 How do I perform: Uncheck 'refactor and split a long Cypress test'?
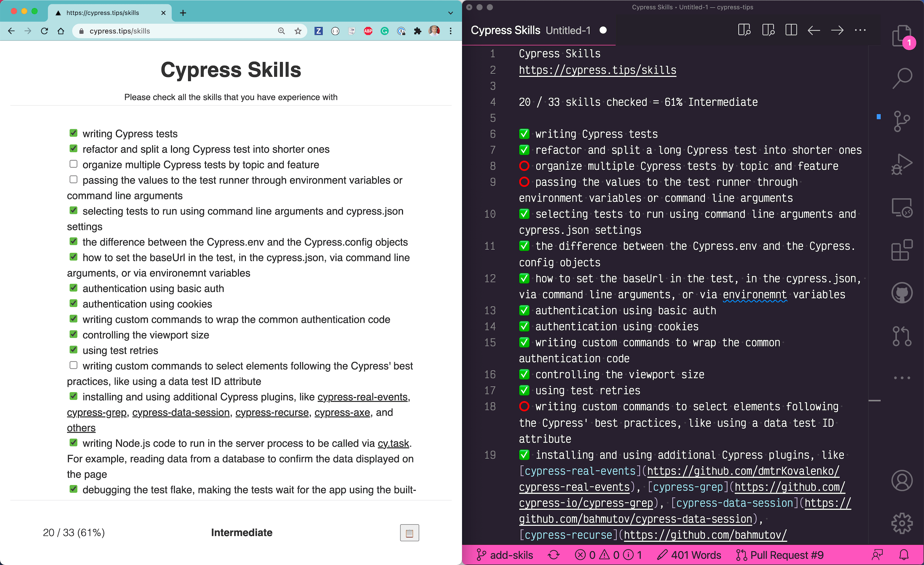tap(74, 149)
